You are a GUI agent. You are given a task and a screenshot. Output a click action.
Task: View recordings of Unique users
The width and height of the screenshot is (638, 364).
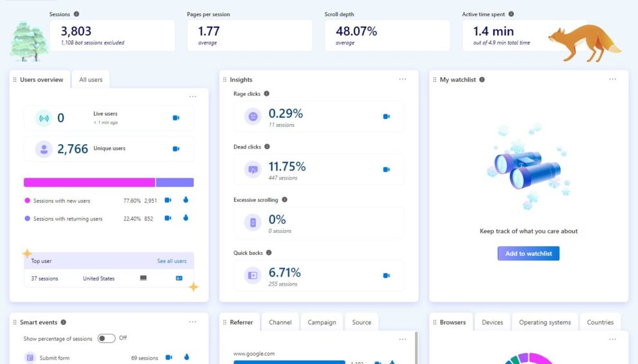(176, 149)
